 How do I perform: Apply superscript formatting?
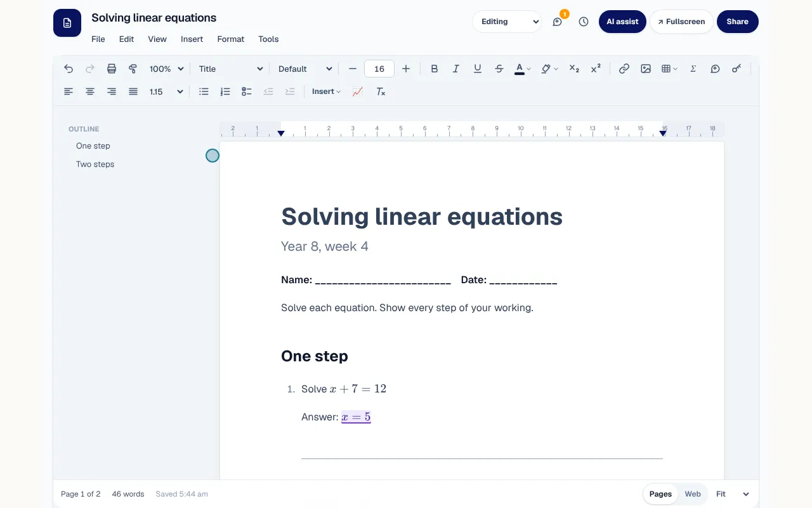click(x=596, y=69)
